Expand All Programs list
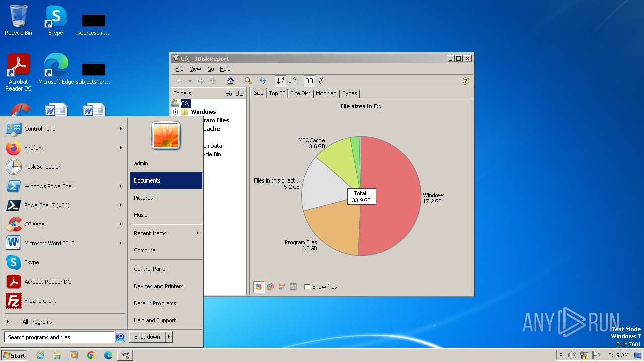644x362 pixels. tap(64, 322)
